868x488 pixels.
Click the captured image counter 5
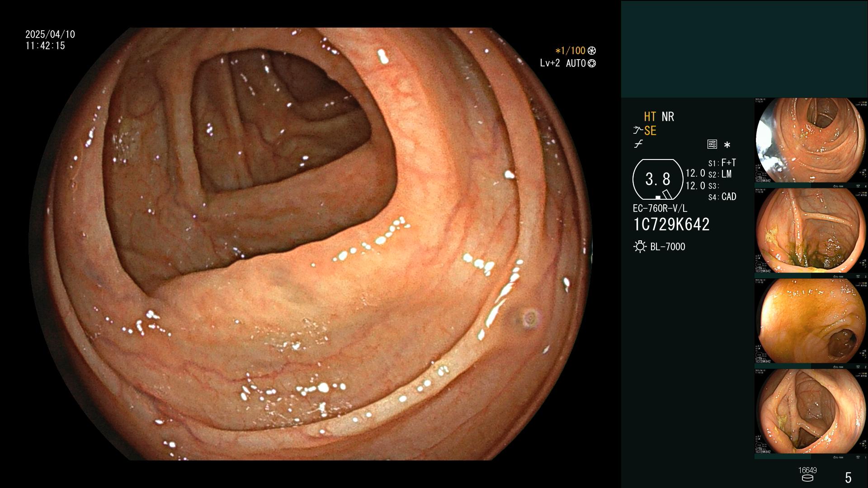(848, 477)
